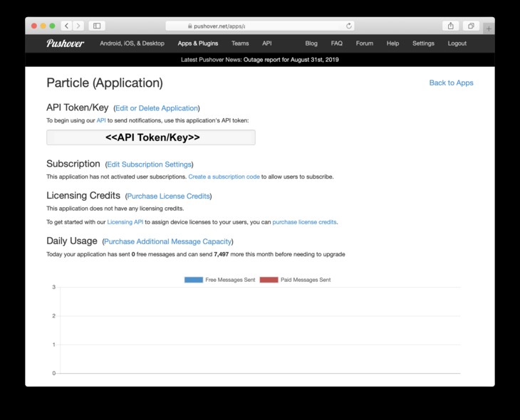Open the Apps & Plugins menu item

coord(198,43)
